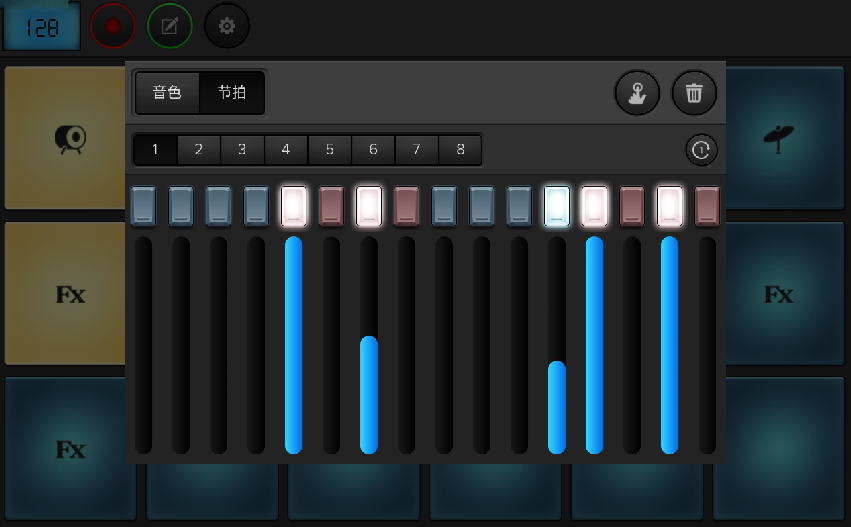
Task: Switch to the 节拍 tab
Action: [x=232, y=92]
